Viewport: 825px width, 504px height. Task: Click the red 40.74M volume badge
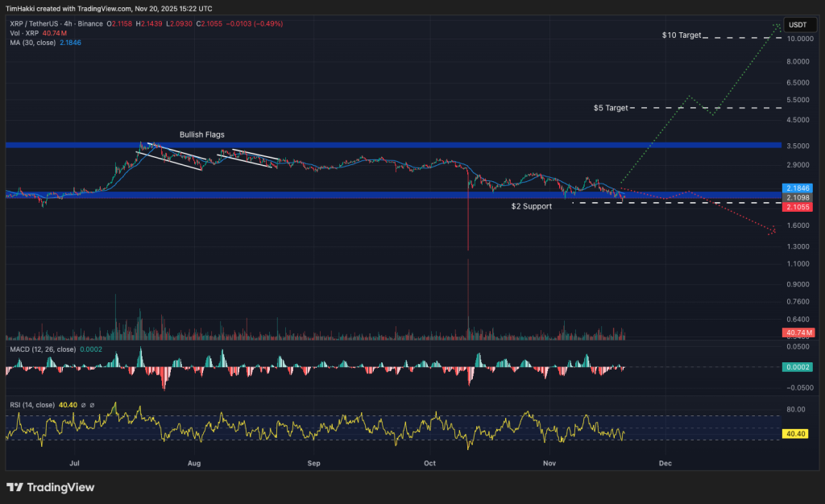click(800, 333)
